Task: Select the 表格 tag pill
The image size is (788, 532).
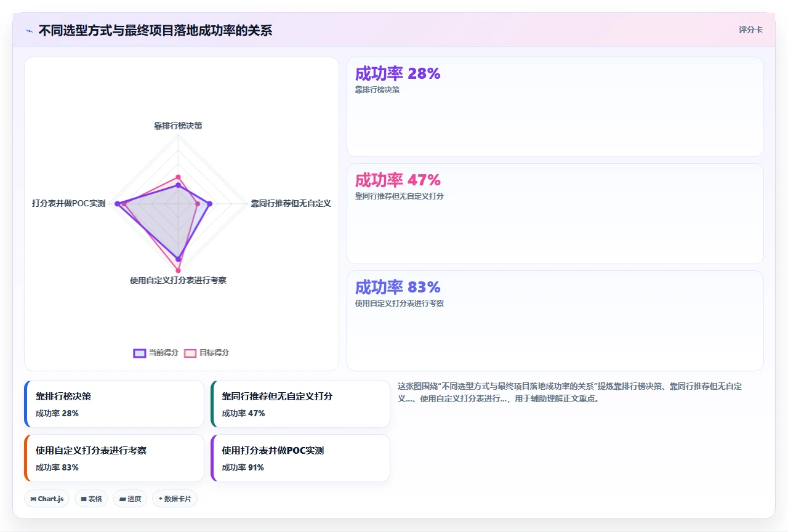Action: (91, 499)
